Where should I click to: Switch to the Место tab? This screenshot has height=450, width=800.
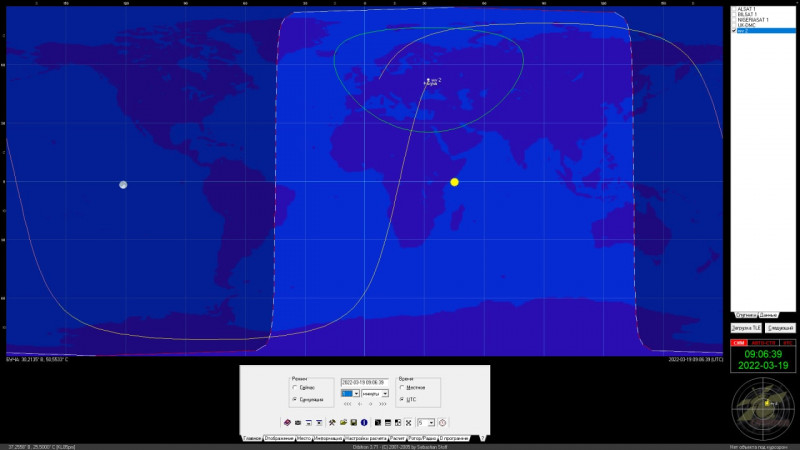click(304, 438)
